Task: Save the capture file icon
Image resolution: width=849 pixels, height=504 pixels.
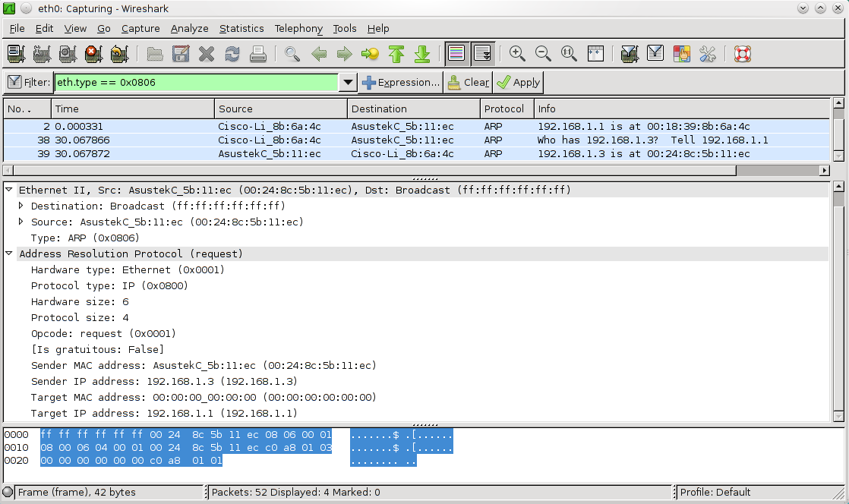Action: (180, 54)
